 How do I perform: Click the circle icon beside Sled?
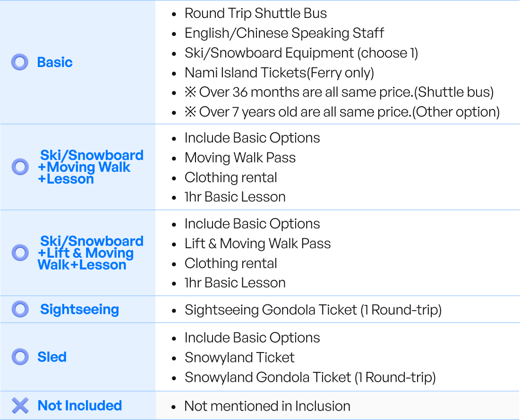20,357
